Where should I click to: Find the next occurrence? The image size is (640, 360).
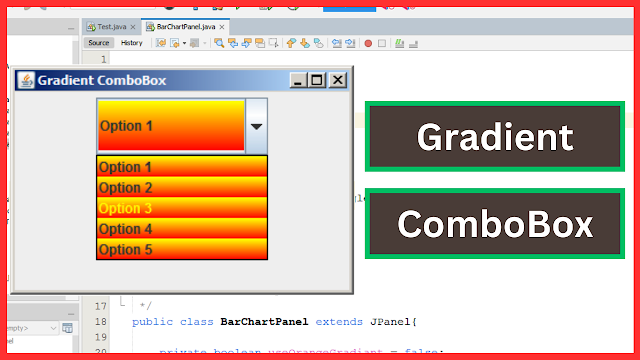tap(247, 43)
